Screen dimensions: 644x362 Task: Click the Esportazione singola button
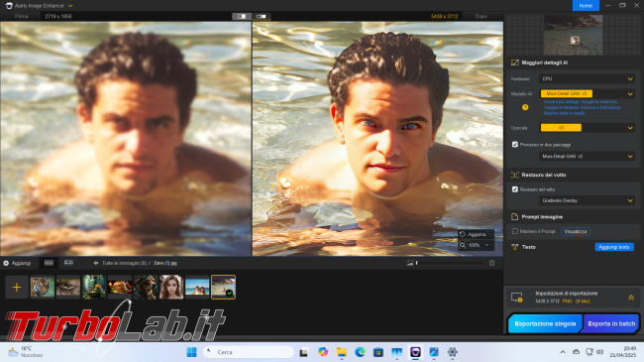click(545, 323)
